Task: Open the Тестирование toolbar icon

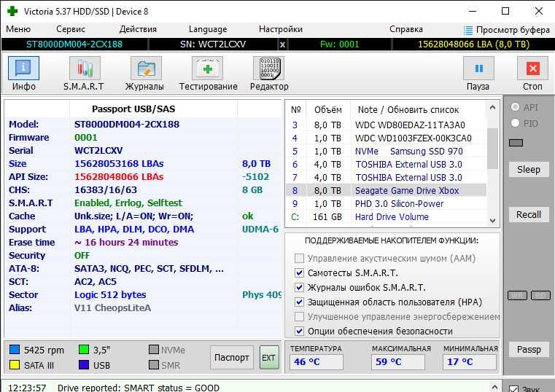Action: pyautogui.click(x=207, y=68)
